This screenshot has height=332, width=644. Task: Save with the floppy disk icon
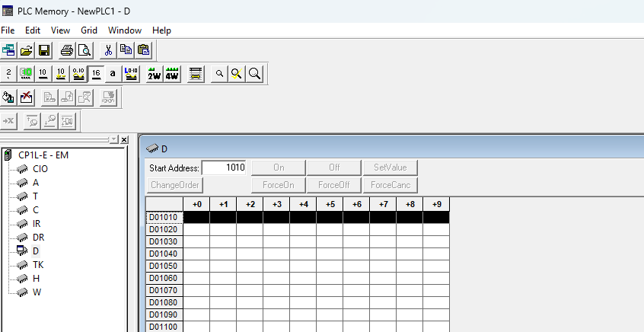point(44,50)
